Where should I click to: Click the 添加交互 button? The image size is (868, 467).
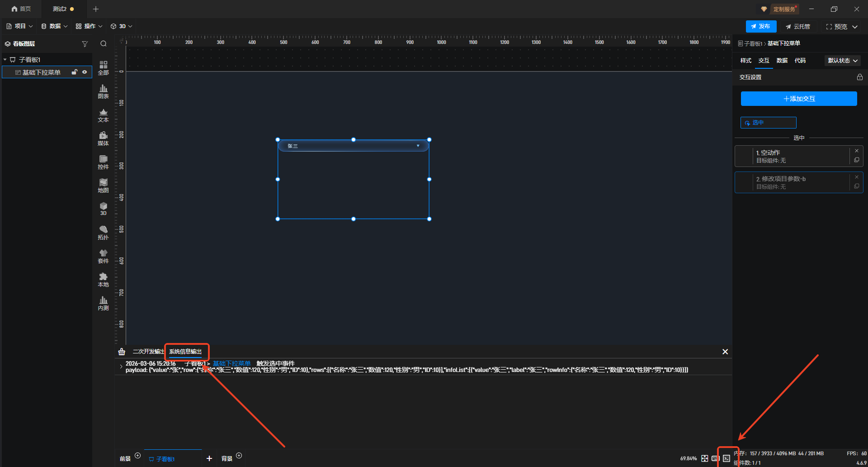(x=798, y=99)
